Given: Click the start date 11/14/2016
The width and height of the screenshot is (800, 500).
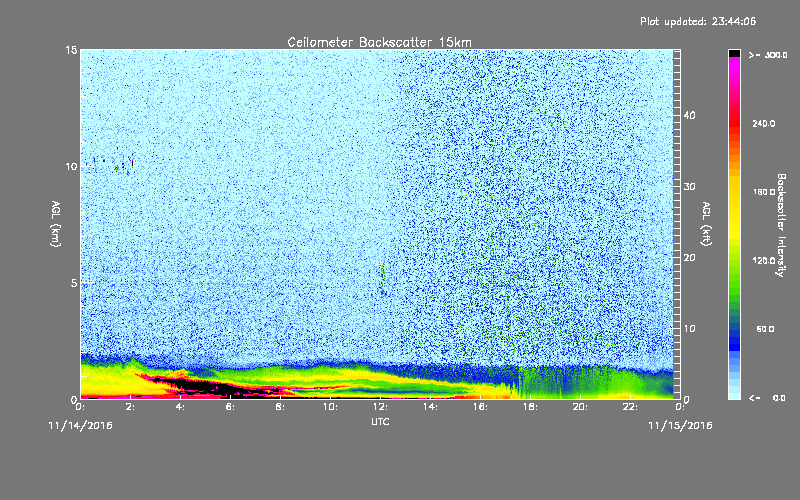Looking at the screenshot, I should (x=81, y=426).
